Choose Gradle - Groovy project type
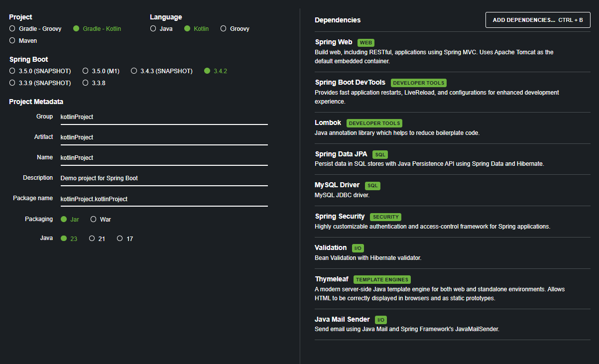This screenshot has height=364, width=599. point(35,29)
